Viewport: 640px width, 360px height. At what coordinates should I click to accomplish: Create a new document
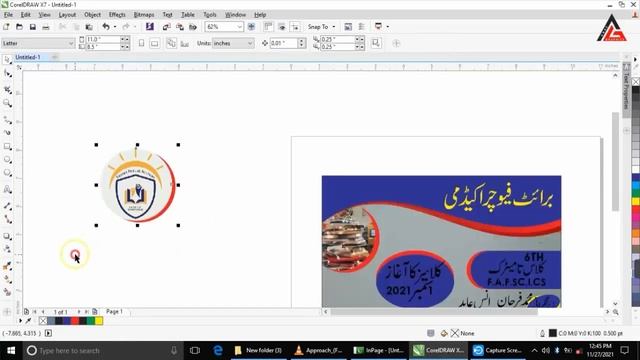tap(6, 27)
